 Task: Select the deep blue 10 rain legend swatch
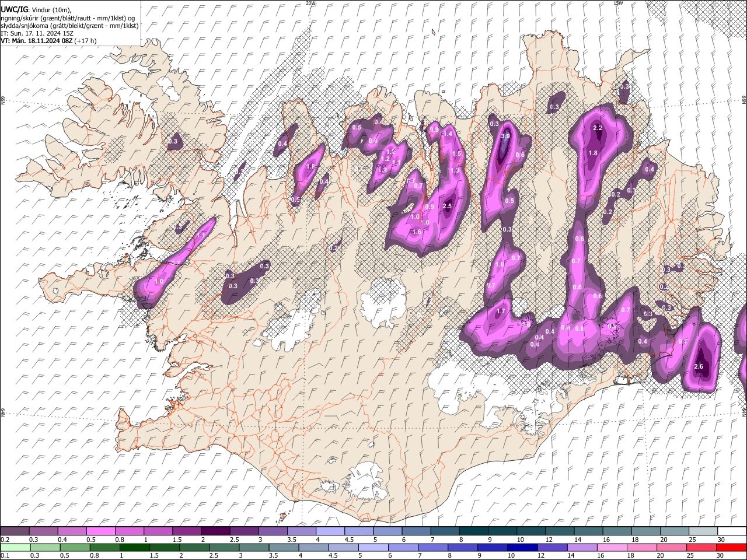point(522,548)
